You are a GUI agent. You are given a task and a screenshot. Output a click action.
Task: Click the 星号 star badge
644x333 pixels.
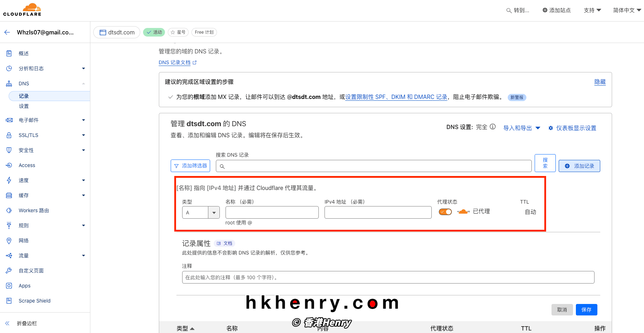178,32
